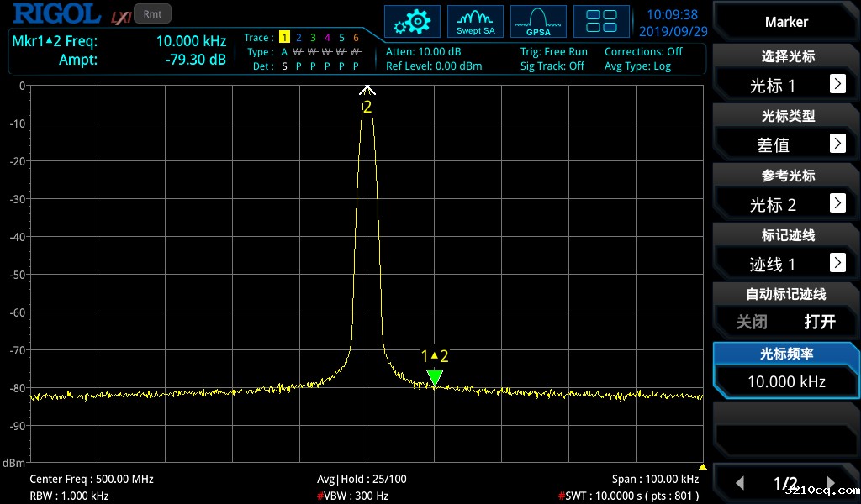Image resolution: width=861 pixels, height=504 pixels.
Task: Go to the next softkey menu page arrow
Action: point(830,483)
